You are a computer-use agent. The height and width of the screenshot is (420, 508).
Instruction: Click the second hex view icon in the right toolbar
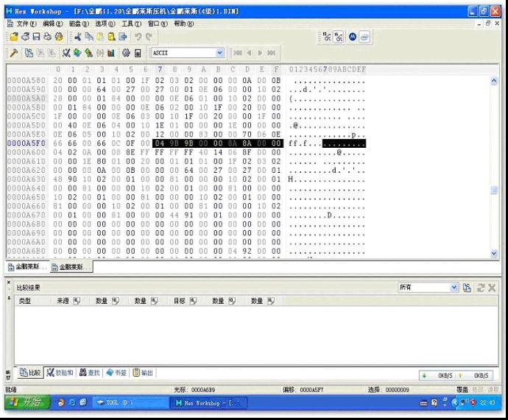pyautogui.click(x=339, y=37)
